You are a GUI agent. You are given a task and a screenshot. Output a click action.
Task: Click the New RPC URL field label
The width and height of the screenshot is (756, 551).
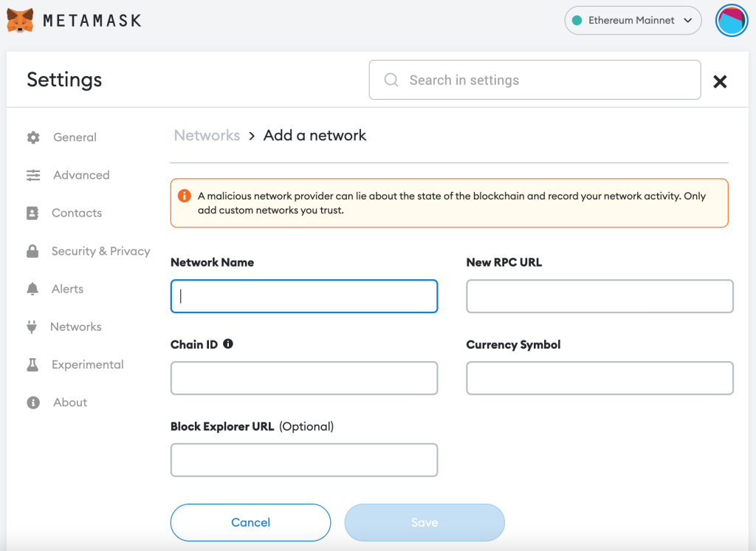point(504,262)
